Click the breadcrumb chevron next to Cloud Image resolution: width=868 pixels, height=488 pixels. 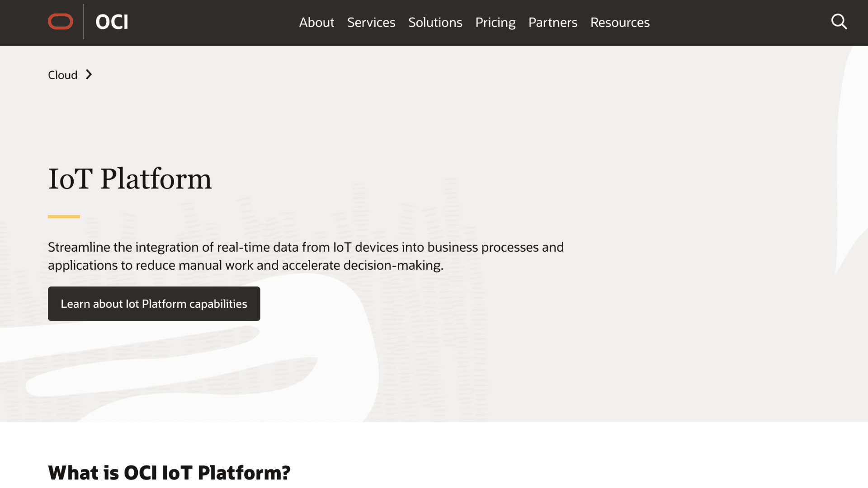point(89,75)
